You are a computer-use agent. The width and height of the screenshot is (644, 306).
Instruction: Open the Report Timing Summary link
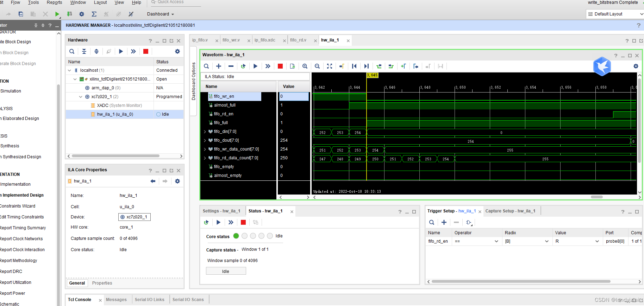point(23,228)
